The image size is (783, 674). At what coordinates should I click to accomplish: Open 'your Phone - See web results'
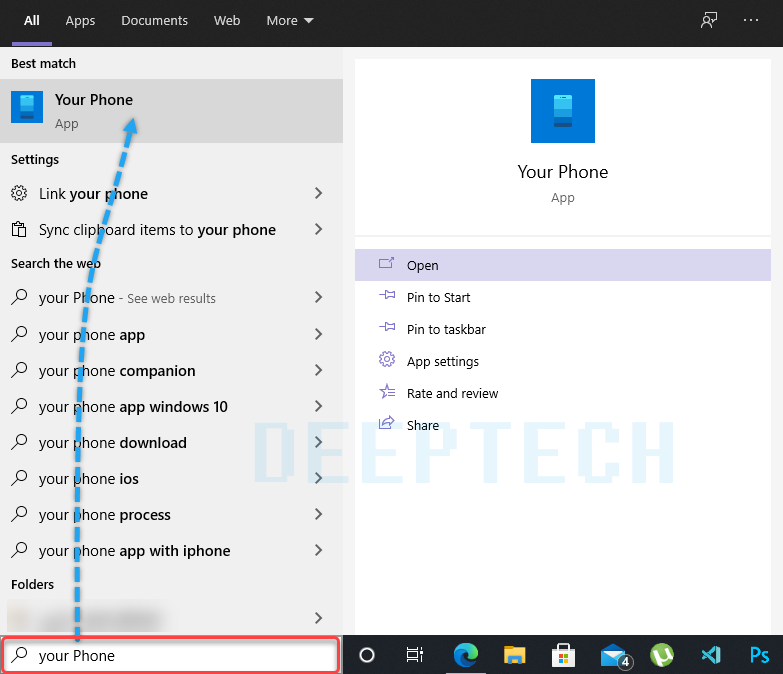tap(171, 298)
